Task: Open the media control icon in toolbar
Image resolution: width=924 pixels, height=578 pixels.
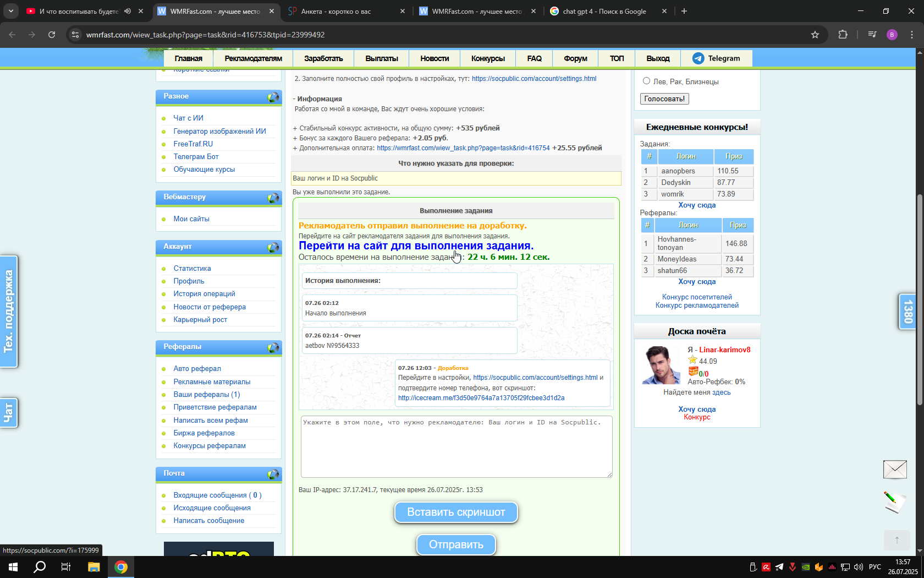Action: [872, 35]
